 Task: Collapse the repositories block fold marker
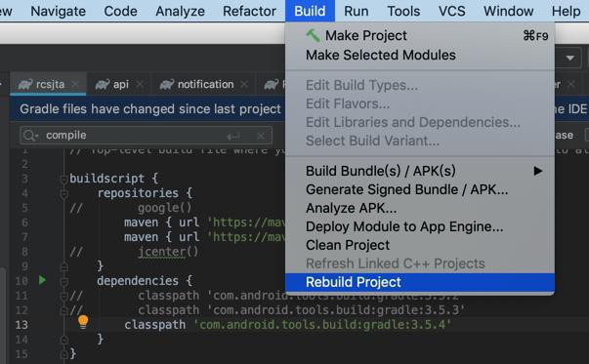[63, 194]
